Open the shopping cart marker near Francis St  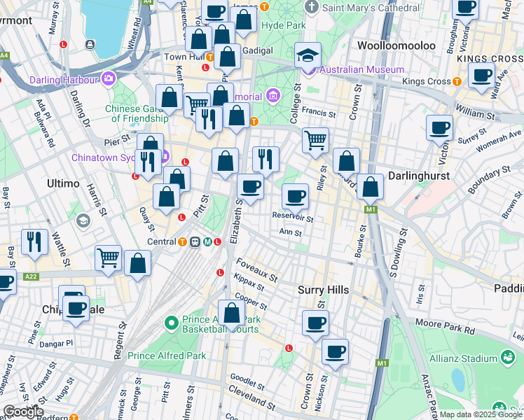[x=315, y=141]
